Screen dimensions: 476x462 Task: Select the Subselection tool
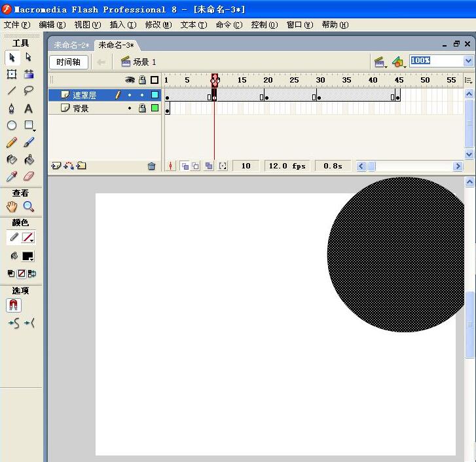(x=29, y=58)
